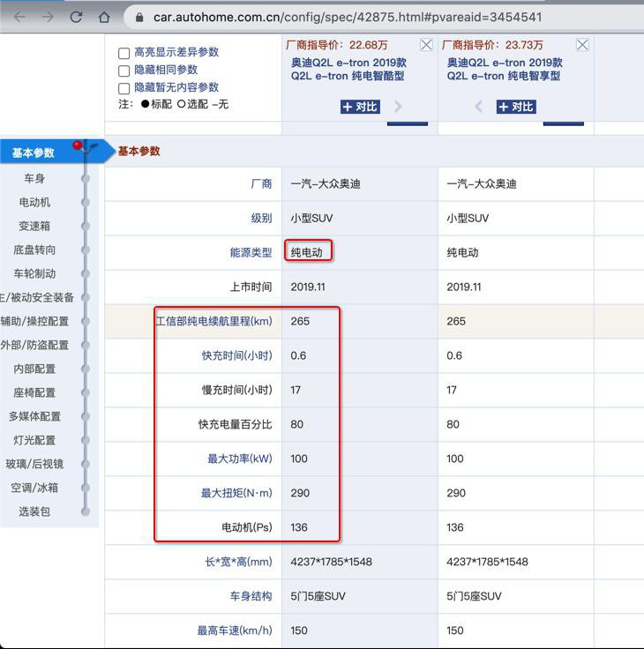
Task: Jump to 主/被动安全装备 section
Action: 37,297
